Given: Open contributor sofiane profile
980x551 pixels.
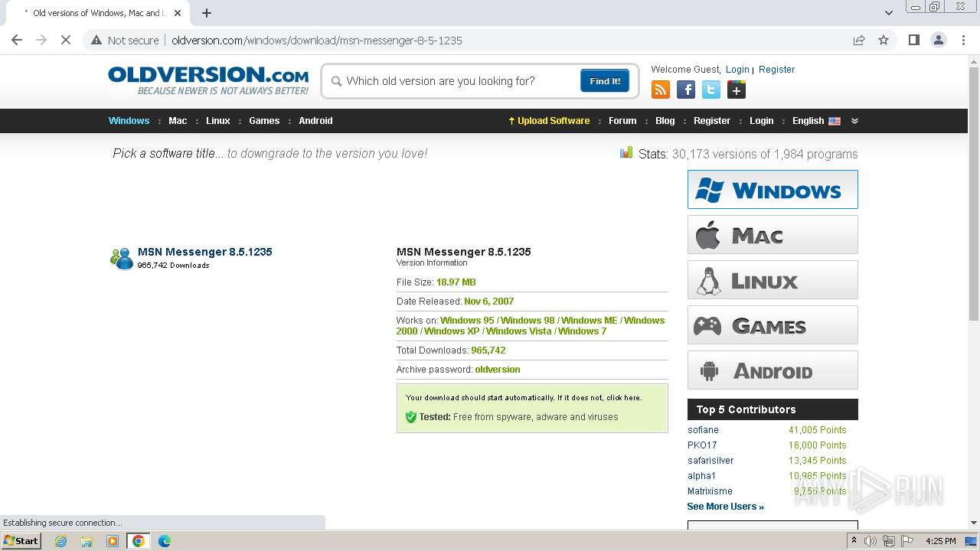Looking at the screenshot, I should pyautogui.click(x=703, y=430).
